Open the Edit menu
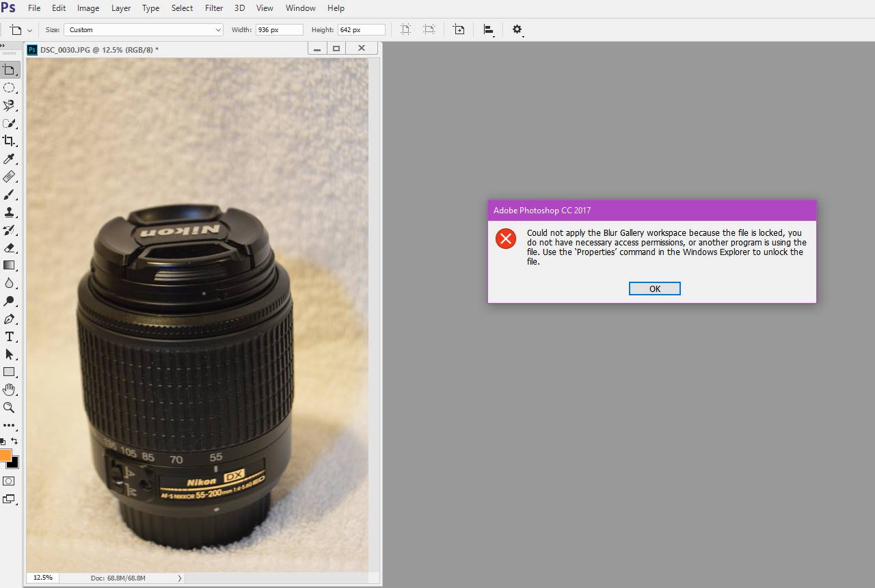875x588 pixels. coord(59,8)
